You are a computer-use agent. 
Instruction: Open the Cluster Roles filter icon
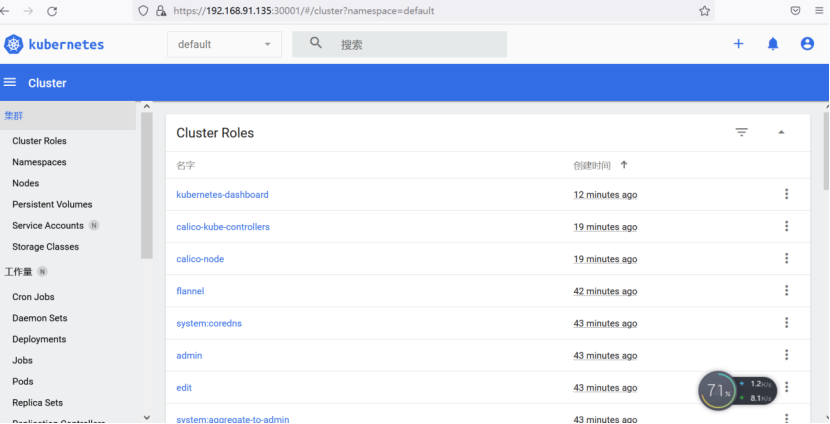(x=742, y=132)
